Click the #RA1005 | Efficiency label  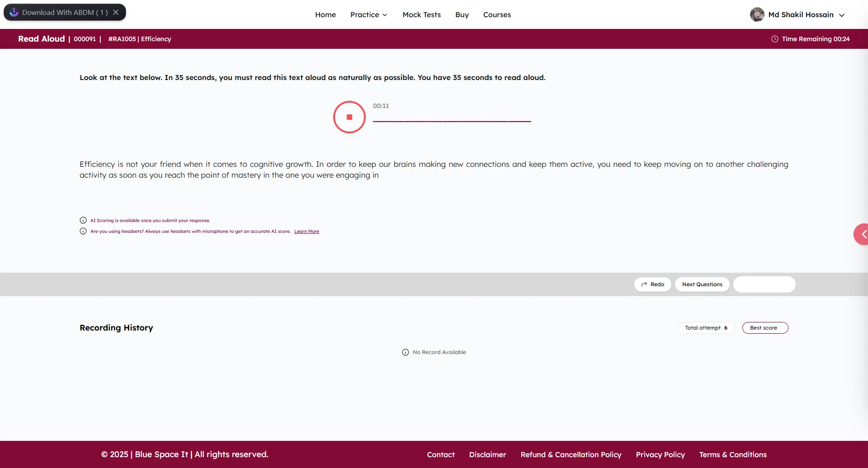(140, 39)
